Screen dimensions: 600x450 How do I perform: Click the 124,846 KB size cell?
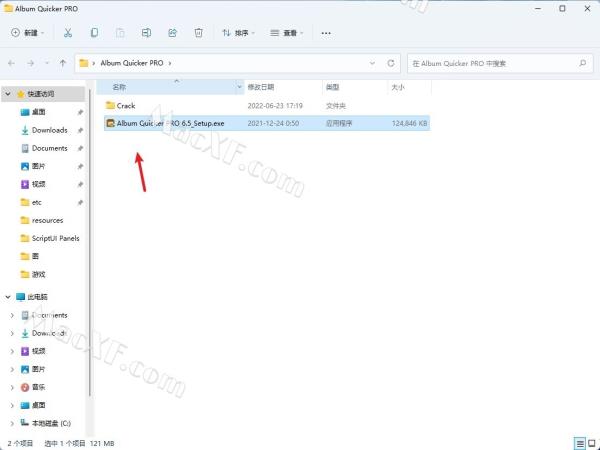coord(409,123)
